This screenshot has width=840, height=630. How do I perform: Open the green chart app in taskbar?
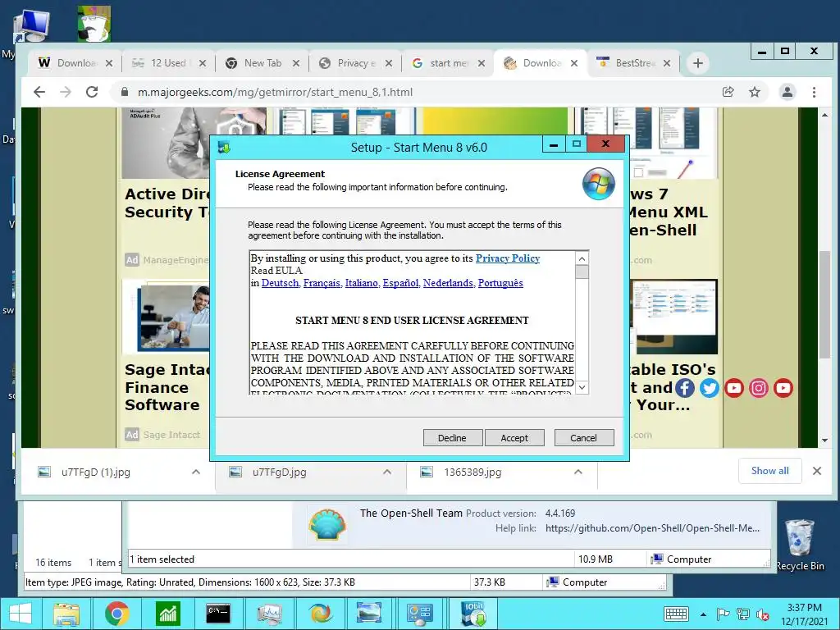pos(167,614)
